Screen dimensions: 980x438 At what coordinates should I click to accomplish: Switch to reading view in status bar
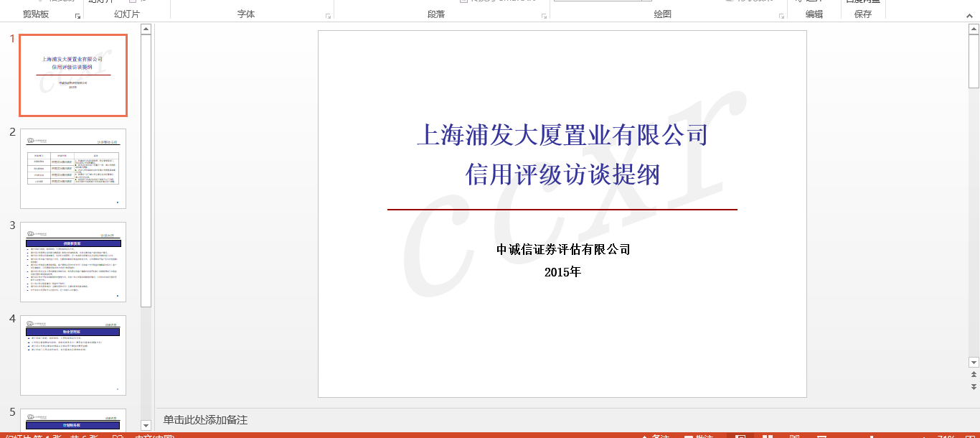coord(794,437)
